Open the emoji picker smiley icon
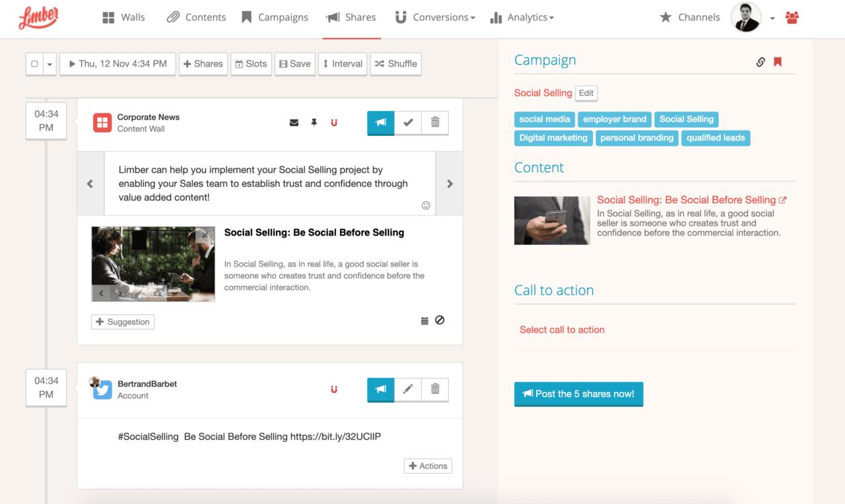Image resolution: width=845 pixels, height=504 pixels. coord(426,205)
